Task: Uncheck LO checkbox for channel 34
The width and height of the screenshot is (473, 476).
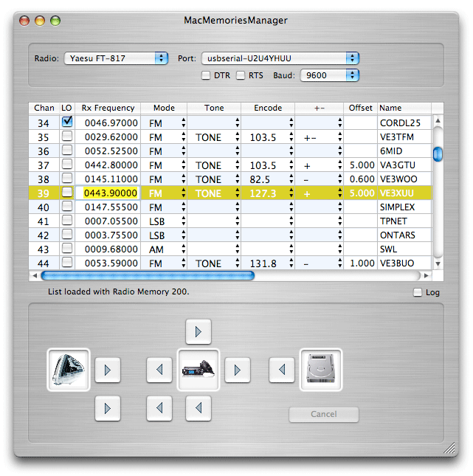Action: 67,122
